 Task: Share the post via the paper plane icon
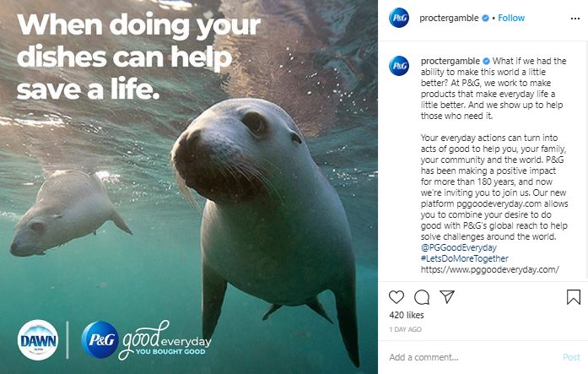(447, 296)
